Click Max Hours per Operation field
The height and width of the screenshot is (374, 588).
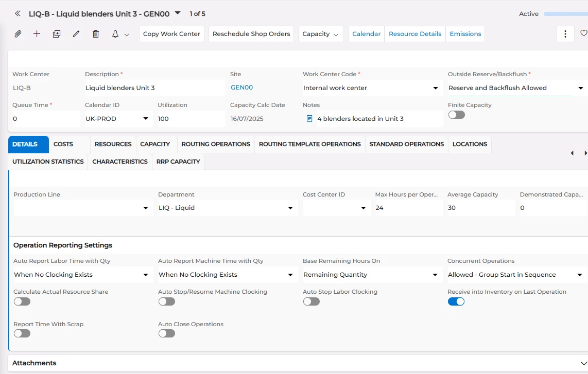coord(409,208)
